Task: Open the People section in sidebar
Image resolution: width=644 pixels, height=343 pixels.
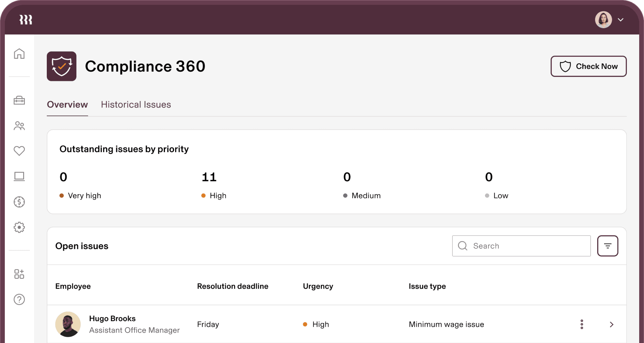Action: click(19, 126)
